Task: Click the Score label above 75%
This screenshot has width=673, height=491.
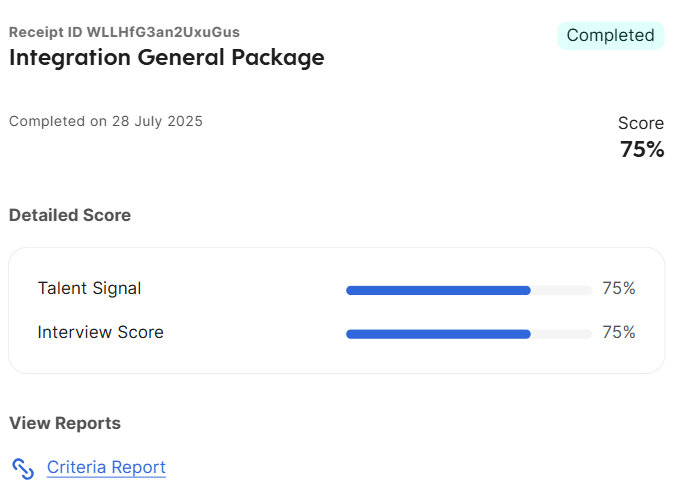Action: pos(641,123)
